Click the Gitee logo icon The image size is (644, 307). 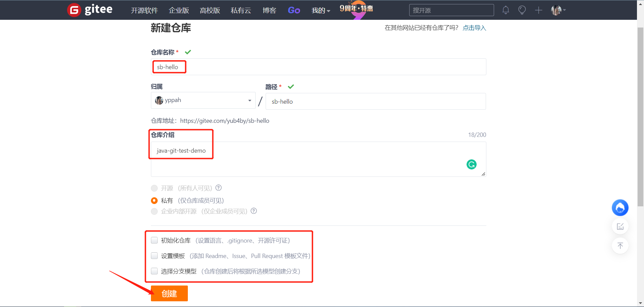click(74, 10)
